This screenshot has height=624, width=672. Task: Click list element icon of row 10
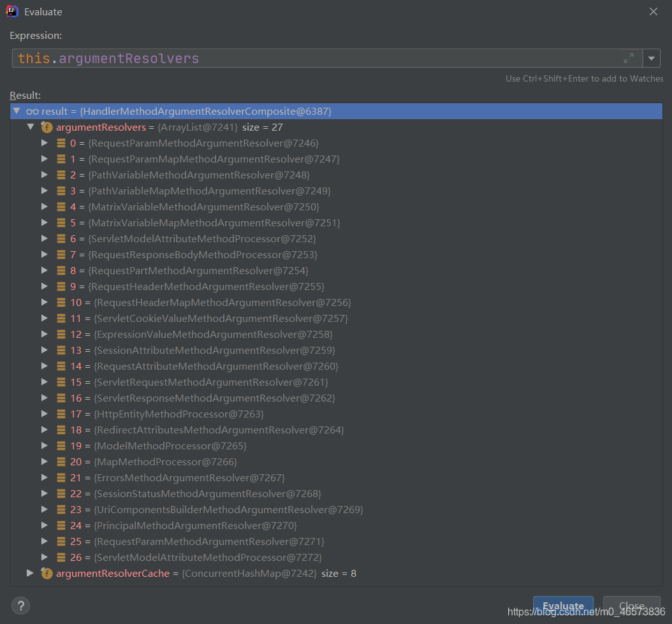pyautogui.click(x=61, y=302)
